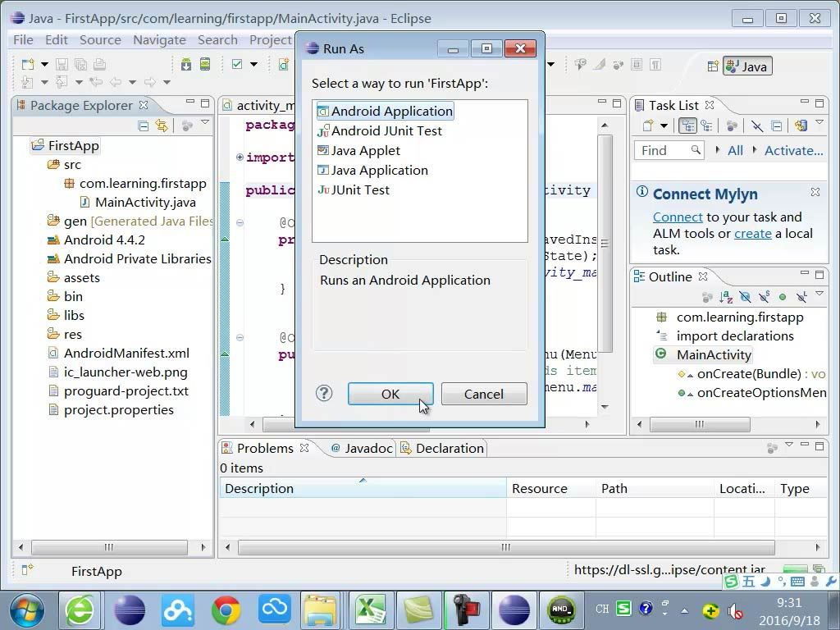Viewport: 840px width, 630px height.
Task: Toggle alphabetical Sort in Outline toolbar
Action: [726, 297]
